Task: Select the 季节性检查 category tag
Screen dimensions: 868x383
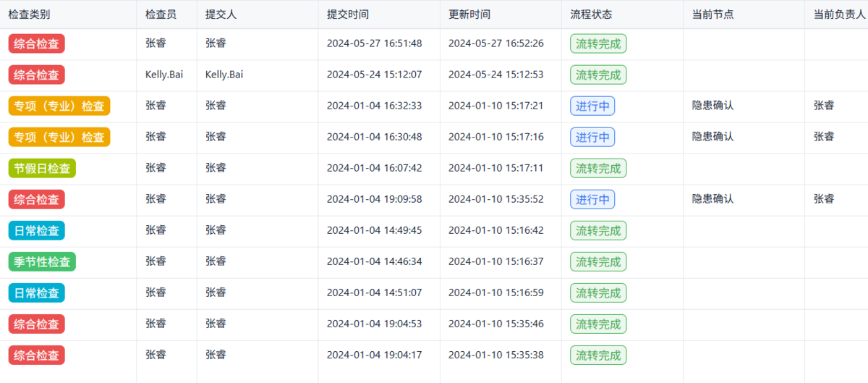Action: 42,262
